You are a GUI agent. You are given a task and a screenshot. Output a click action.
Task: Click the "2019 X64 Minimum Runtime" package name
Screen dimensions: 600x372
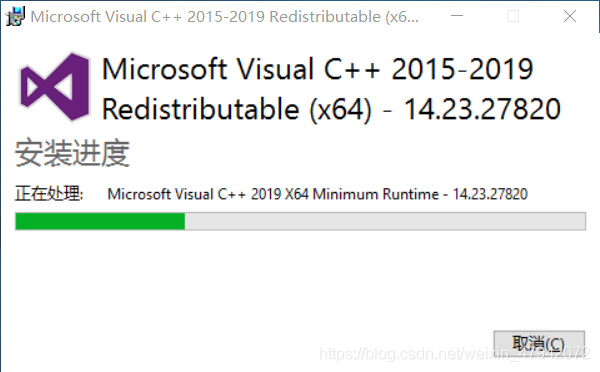[345, 194]
